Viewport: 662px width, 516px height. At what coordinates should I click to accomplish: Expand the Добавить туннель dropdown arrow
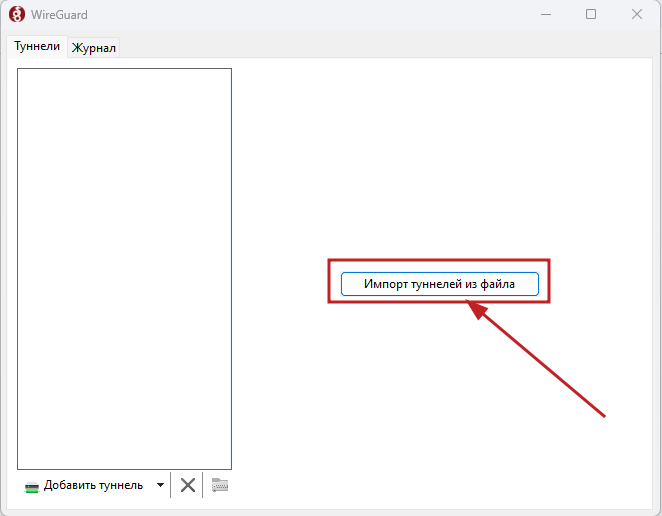tap(160, 485)
